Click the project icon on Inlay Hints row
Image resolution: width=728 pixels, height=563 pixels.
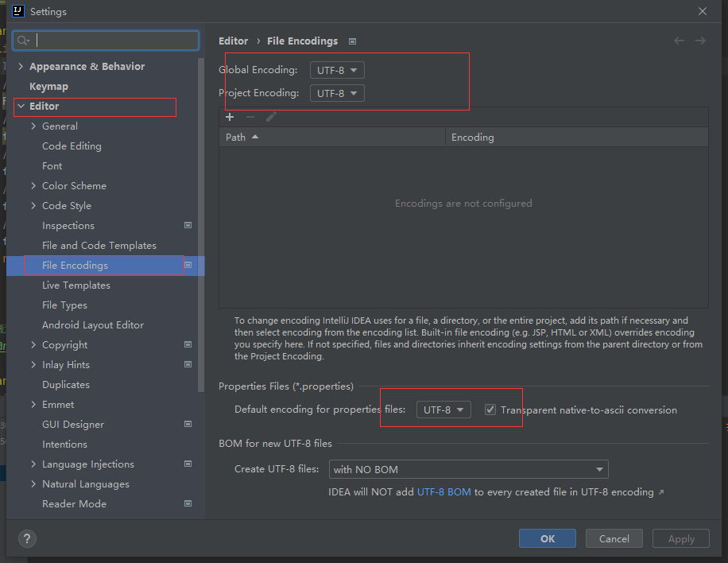click(x=188, y=365)
